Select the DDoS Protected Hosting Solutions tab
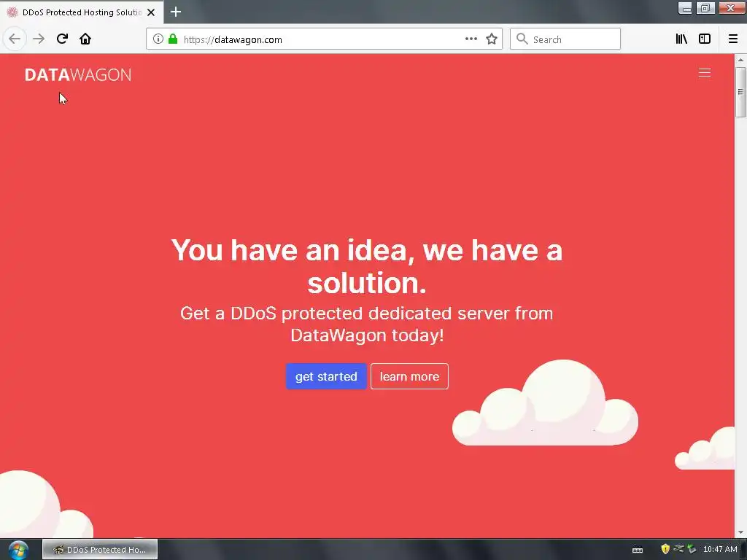This screenshot has width=747, height=560. (82, 12)
